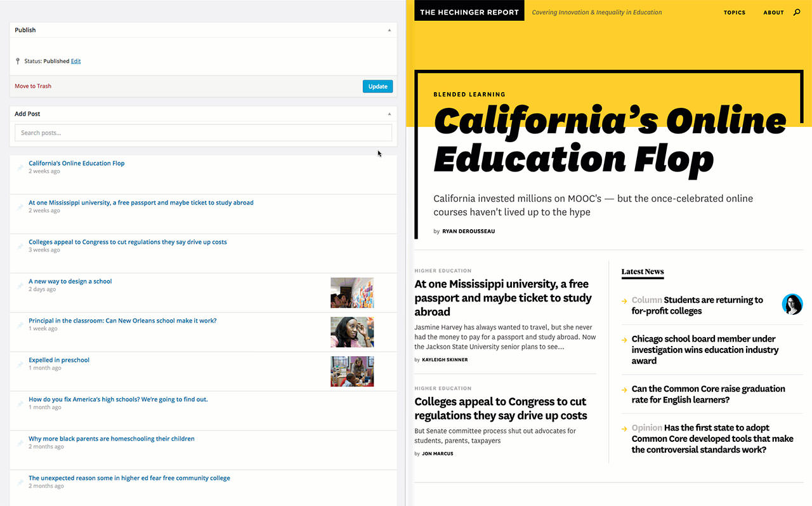Open Colleges appeal to Congress headline on site
The image size is (812, 506).
(x=501, y=408)
